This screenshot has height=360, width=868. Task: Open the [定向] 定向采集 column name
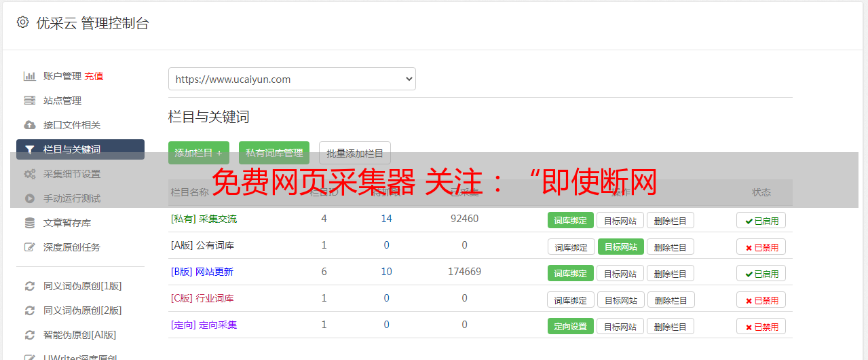click(204, 325)
